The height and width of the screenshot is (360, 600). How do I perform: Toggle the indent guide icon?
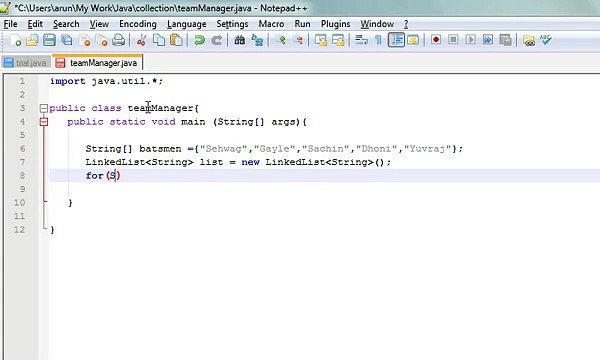(396, 40)
